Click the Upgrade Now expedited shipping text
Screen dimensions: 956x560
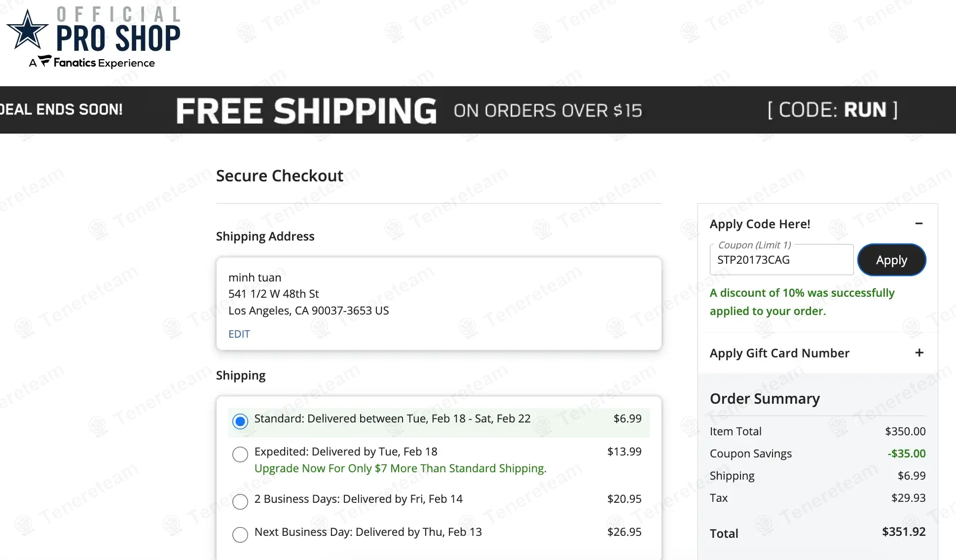pos(400,468)
